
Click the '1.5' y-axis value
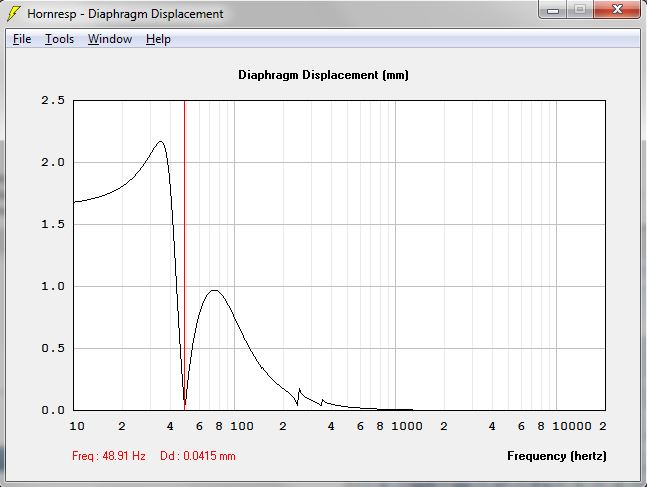53,224
